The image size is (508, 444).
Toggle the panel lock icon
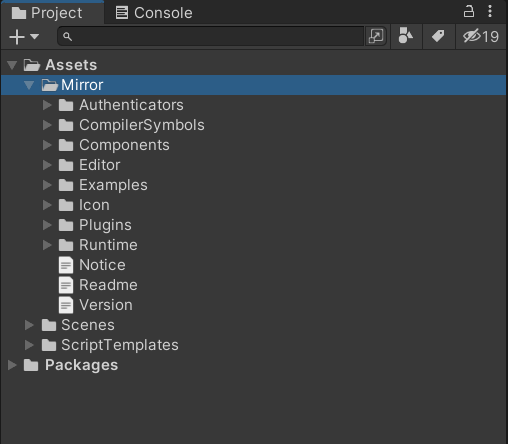tap(469, 11)
